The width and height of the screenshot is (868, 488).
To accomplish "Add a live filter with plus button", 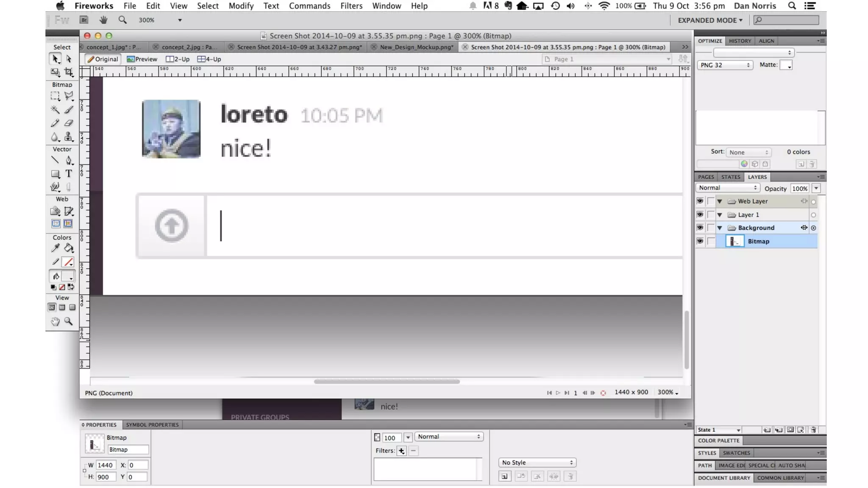I will pyautogui.click(x=401, y=451).
